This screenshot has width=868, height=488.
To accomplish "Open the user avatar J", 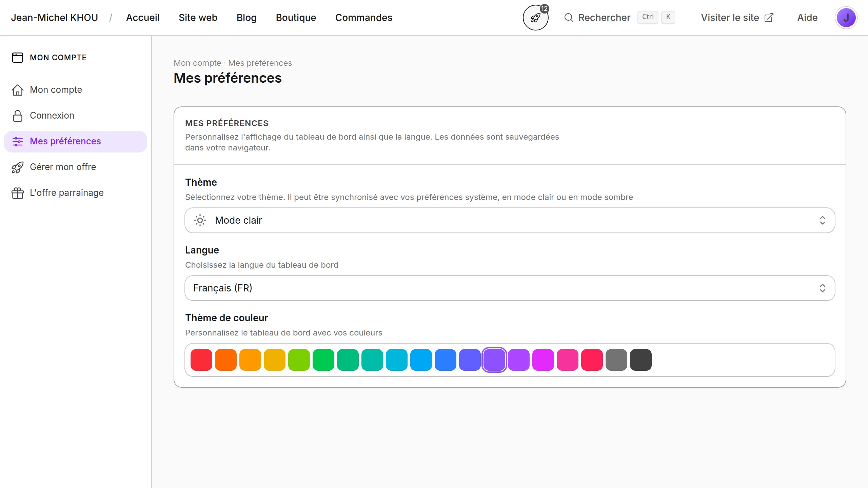I will 846,18.
